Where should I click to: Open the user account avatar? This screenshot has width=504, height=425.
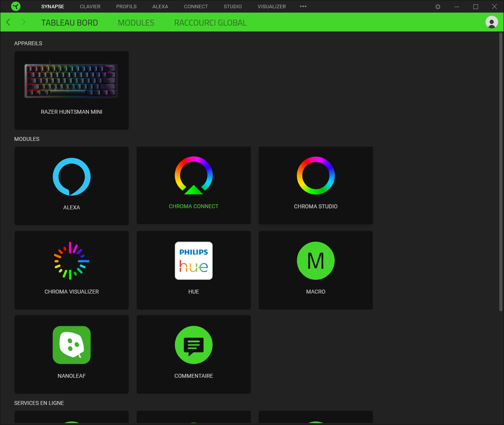[x=492, y=22]
